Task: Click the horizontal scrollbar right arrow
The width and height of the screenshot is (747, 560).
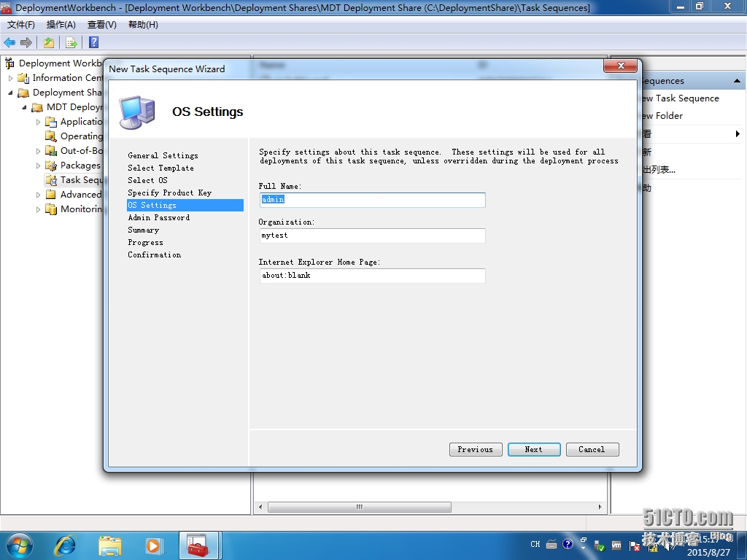Action: [600, 507]
